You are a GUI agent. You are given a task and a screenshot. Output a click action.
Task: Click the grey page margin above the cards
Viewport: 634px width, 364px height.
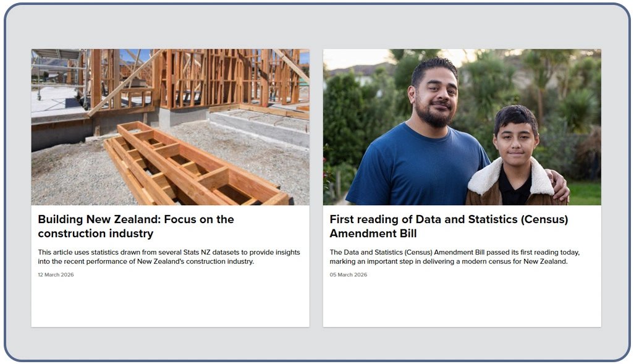coord(316,28)
